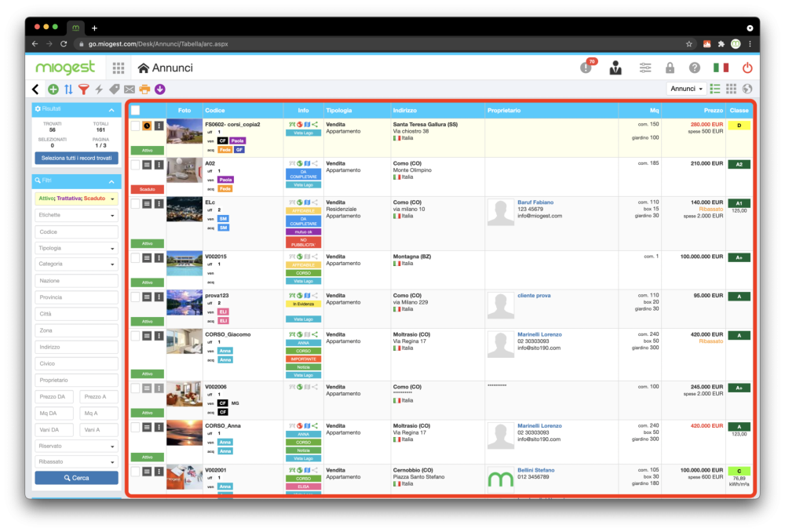Open the red filter funnel icon
The image size is (785, 532).
click(x=84, y=89)
